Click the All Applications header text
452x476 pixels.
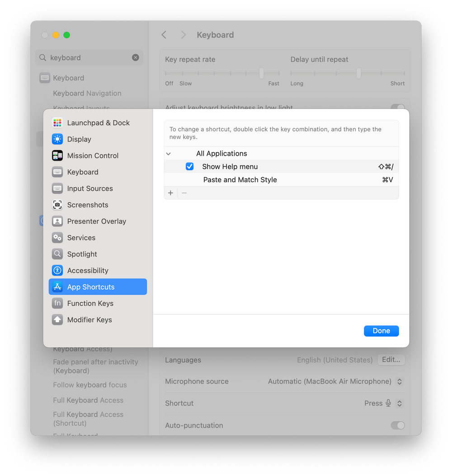[221, 153]
